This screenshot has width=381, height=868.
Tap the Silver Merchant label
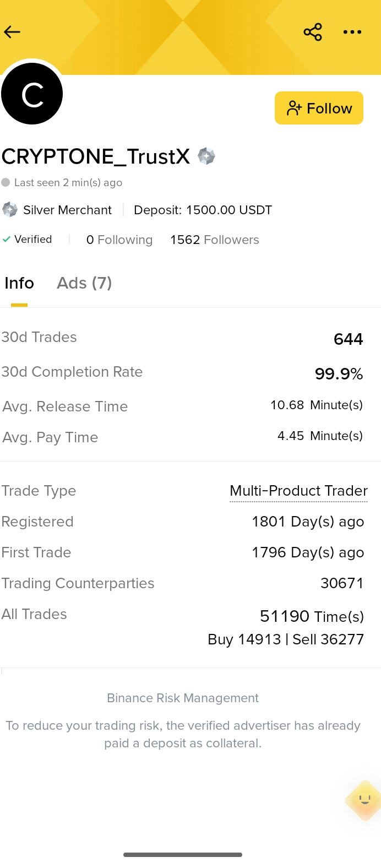[x=67, y=210]
